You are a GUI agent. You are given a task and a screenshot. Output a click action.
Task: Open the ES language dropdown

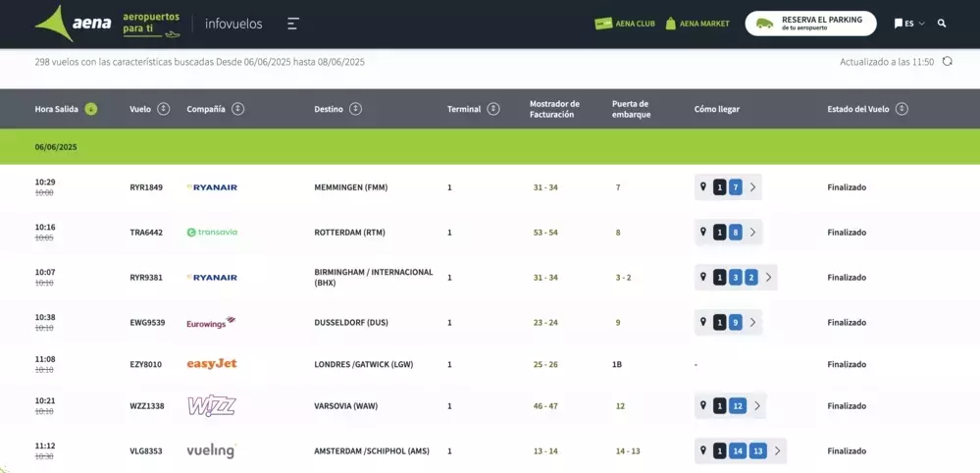909,24
